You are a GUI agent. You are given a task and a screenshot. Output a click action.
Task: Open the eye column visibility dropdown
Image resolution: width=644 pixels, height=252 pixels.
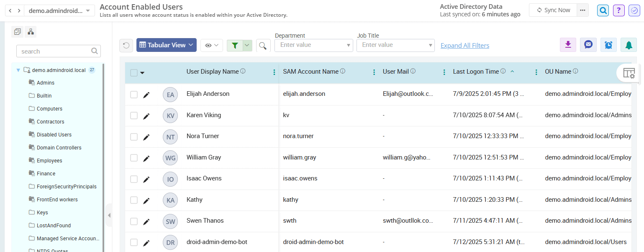coord(211,45)
